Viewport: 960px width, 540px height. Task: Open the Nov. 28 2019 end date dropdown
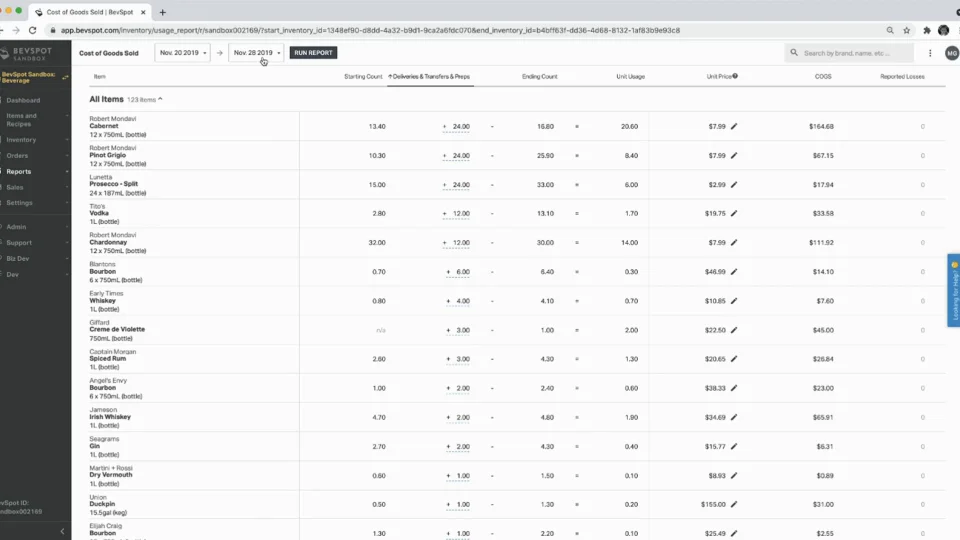(x=257, y=53)
